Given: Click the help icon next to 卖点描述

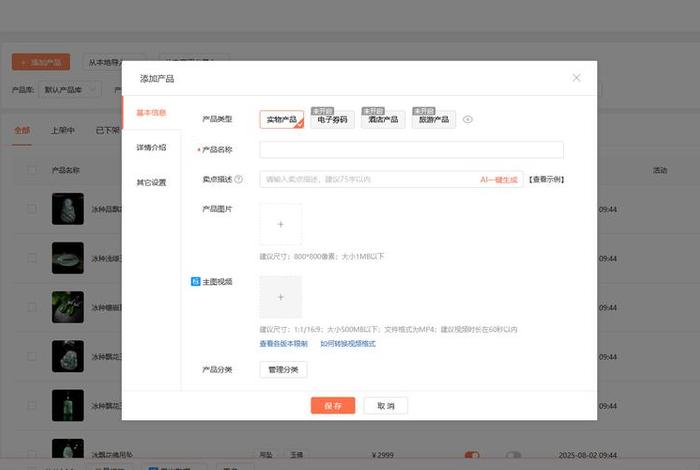Looking at the screenshot, I should 238,179.
